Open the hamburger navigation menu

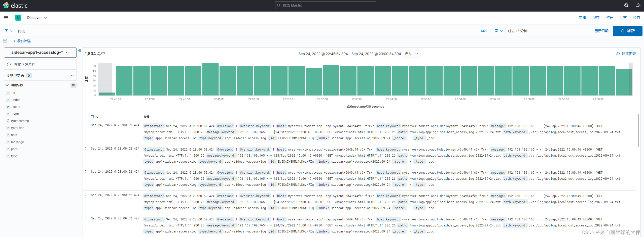point(6,18)
